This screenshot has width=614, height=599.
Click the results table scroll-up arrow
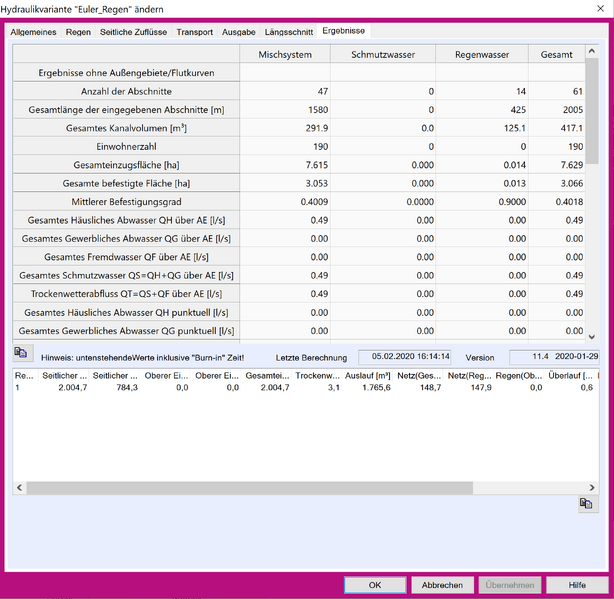click(592, 51)
